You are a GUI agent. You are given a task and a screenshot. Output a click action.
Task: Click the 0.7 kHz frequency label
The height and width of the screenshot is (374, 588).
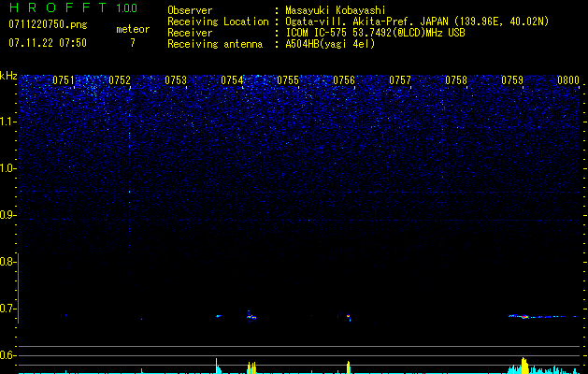[7, 309]
